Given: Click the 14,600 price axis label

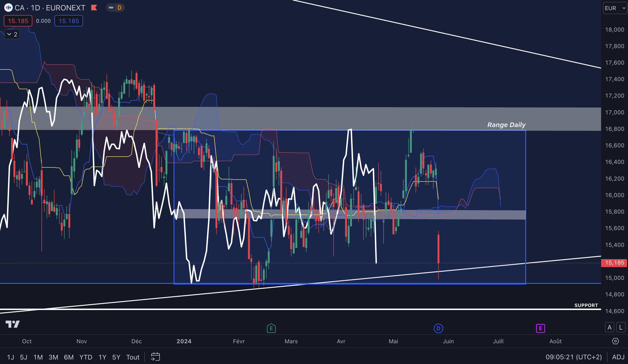Looking at the screenshot, I should click(615, 311).
